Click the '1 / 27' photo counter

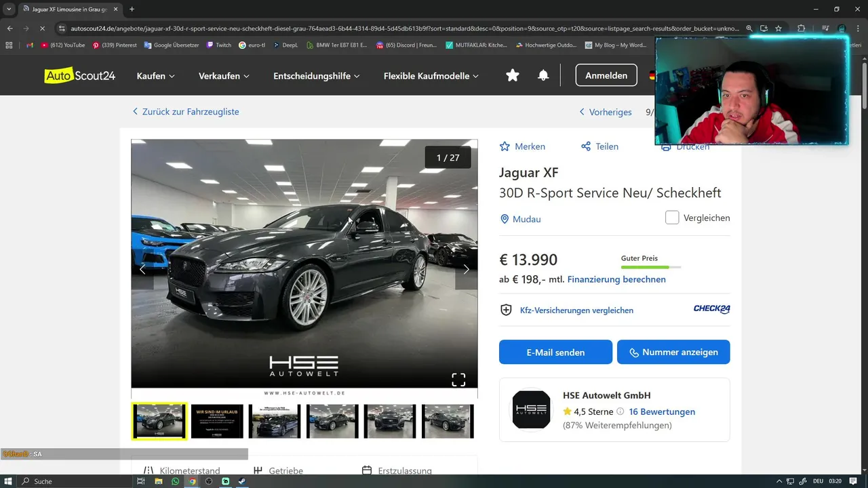pyautogui.click(x=448, y=157)
